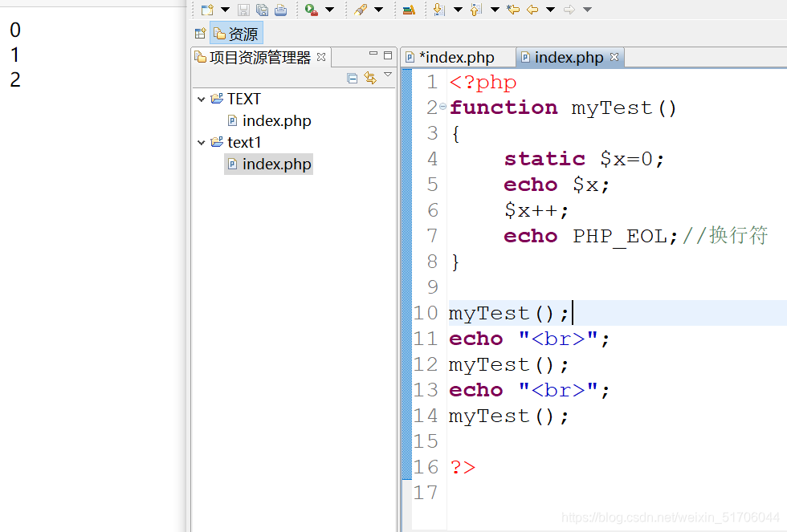Image resolution: width=787 pixels, height=532 pixels.
Task: Click the Back navigation arrow icon
Action: (532, 10)
